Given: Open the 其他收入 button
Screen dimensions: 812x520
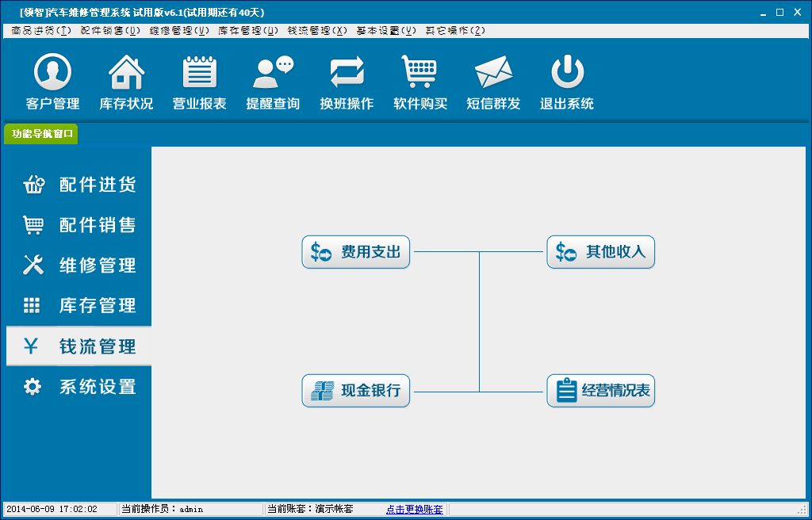Looking at the screenshot, I should 601,252.
